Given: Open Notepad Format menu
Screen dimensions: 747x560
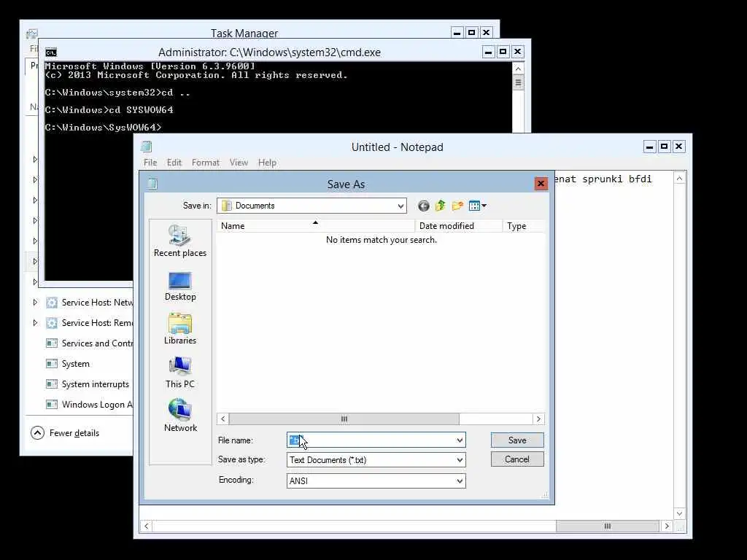Looking at the screenshot, I should click(x=205, y=163).
